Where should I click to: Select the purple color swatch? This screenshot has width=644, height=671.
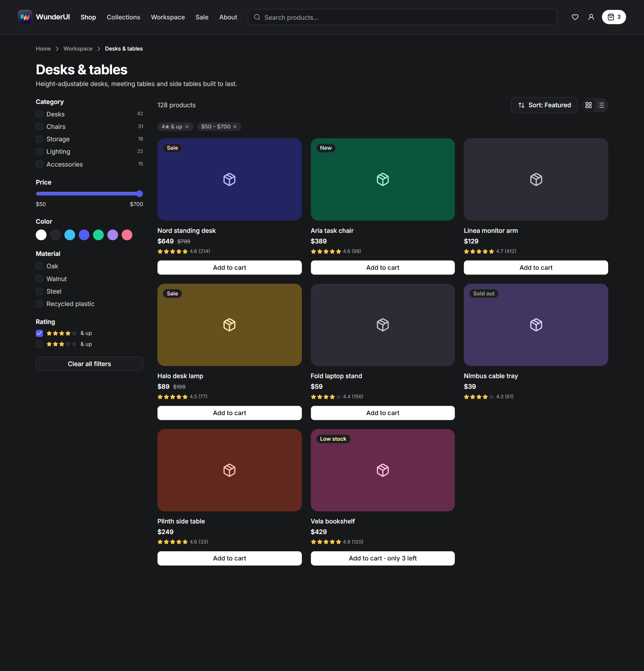[113, 235]
